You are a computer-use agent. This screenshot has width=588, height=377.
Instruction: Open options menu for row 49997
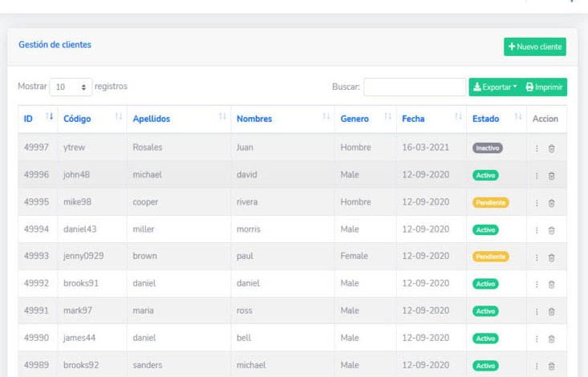(x=537, y=148)
